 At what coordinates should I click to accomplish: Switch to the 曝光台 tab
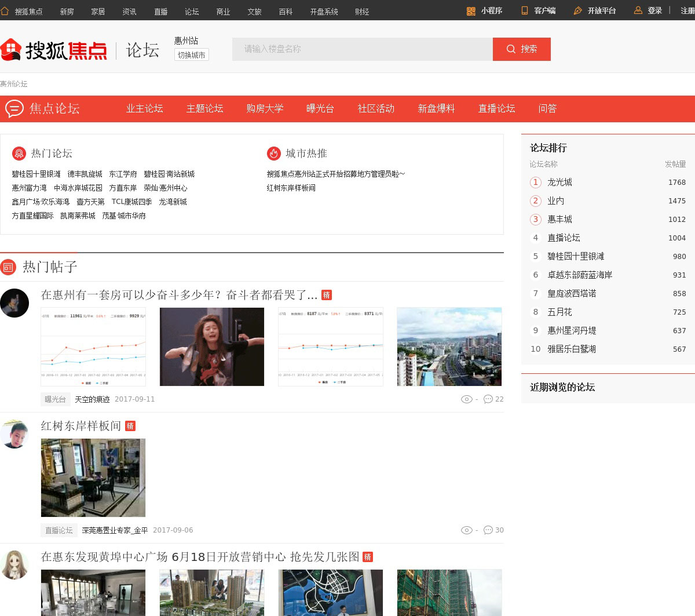320,108
